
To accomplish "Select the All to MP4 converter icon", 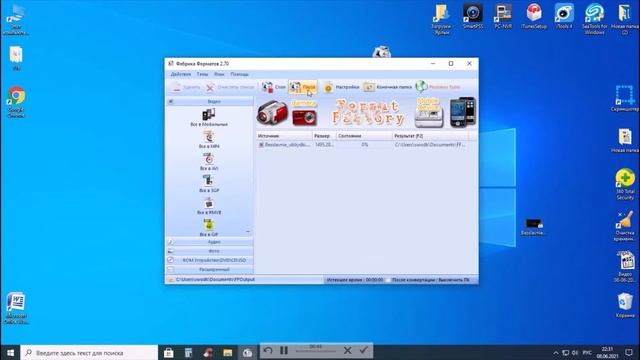I will point(209,139).
